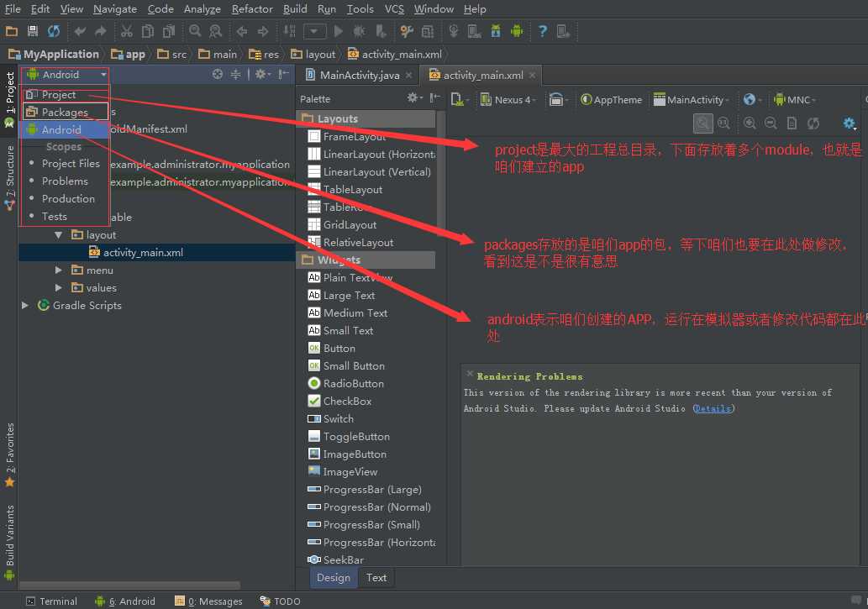Click the scroll-from-source target icon
Image resolution: width=868 pixels, height=609 pixels.
tap(218, 74)
